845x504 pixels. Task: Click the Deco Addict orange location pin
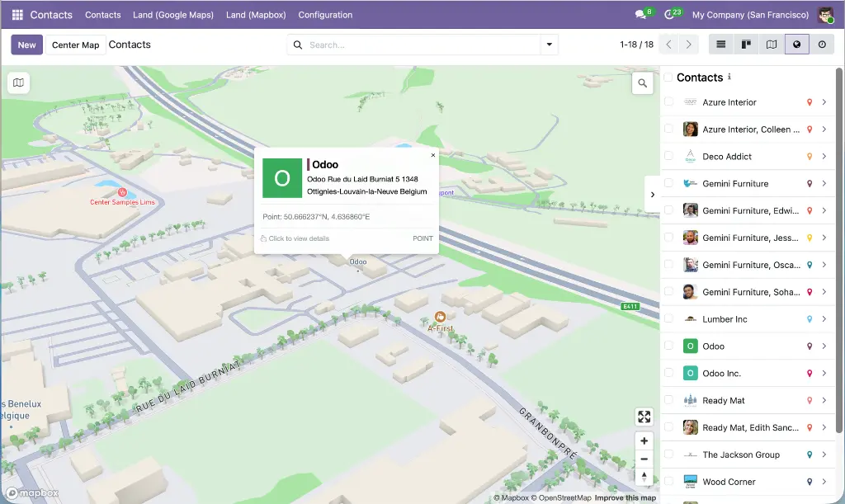tap(809, 157)
